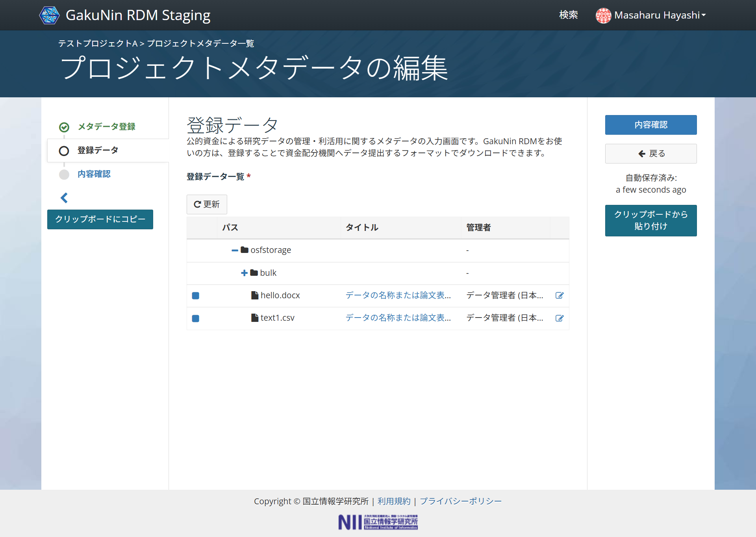Go to the メタデータ登録 step

pos(106,126)
